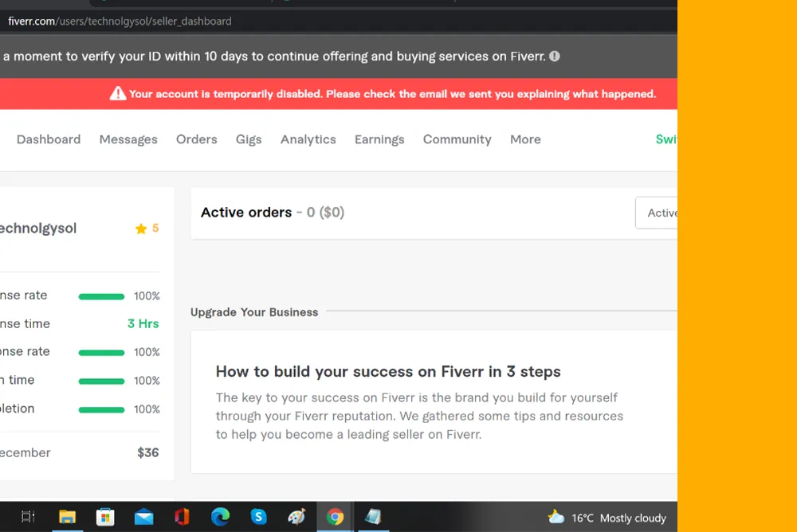Click the verify your ID notice text
This screenshot has height=532, width=797.
click(x=274, y=57)
